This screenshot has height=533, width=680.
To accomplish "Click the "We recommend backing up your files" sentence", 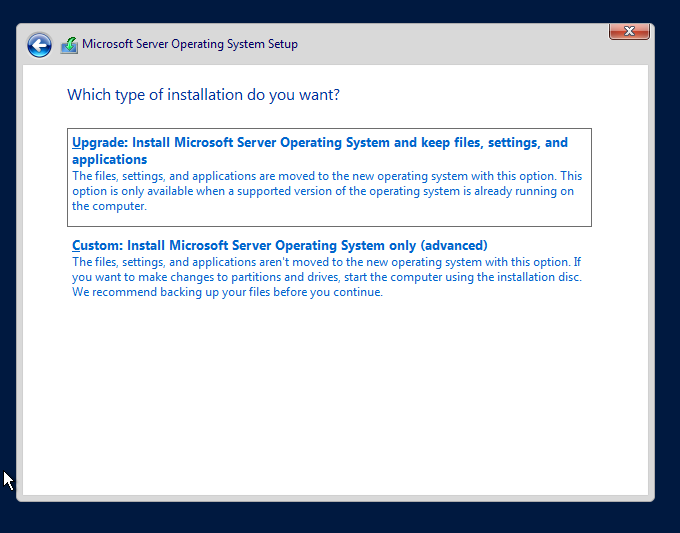I will click(227, 292).
